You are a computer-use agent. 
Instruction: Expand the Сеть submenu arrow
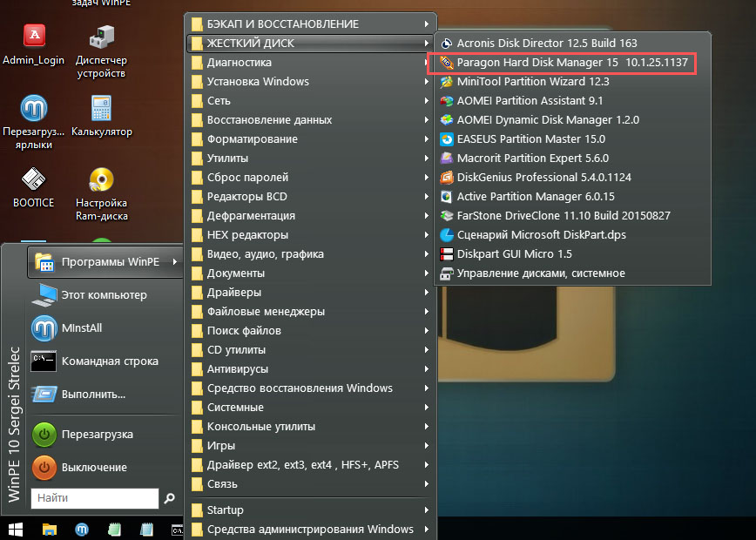click(427, 101)
